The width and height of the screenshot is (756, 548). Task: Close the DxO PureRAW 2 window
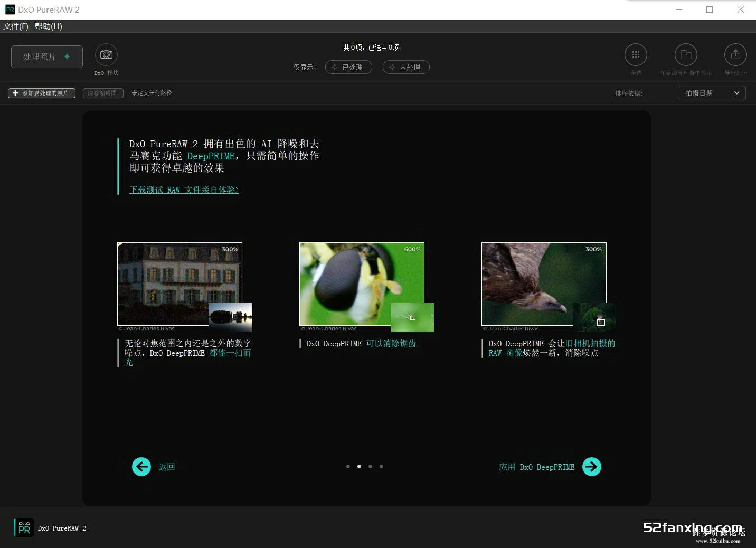(x=741, y=10)
